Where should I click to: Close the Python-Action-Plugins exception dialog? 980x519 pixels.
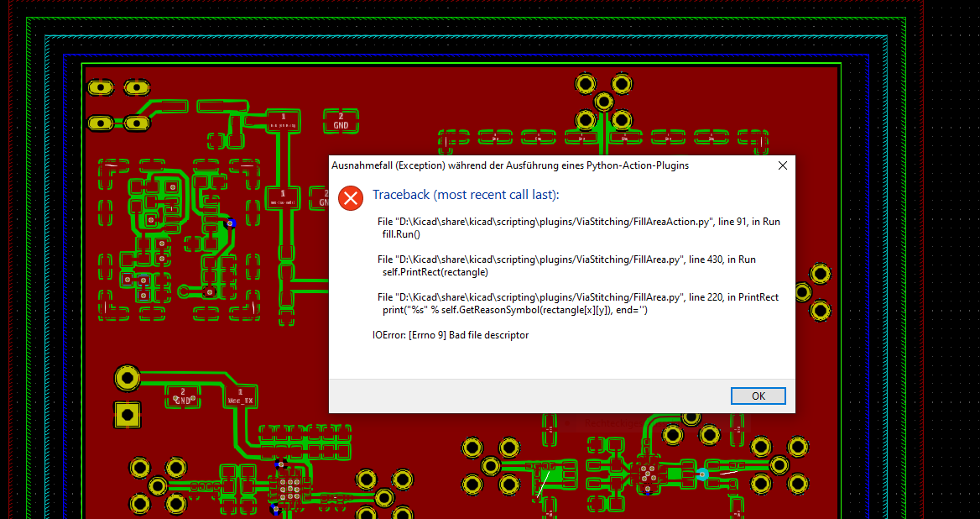coord(783,165)
